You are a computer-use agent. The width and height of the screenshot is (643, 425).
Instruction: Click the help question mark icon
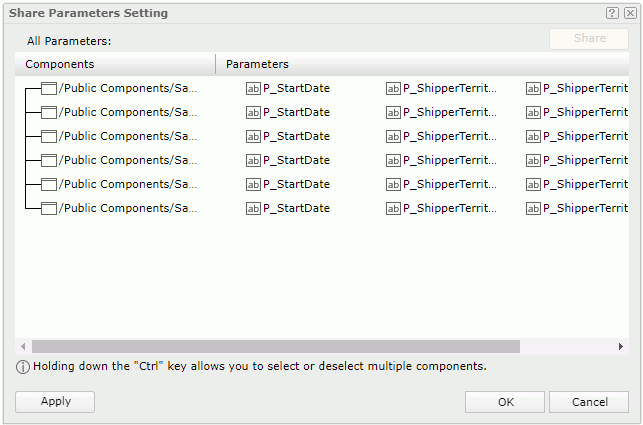coord(612,13)
